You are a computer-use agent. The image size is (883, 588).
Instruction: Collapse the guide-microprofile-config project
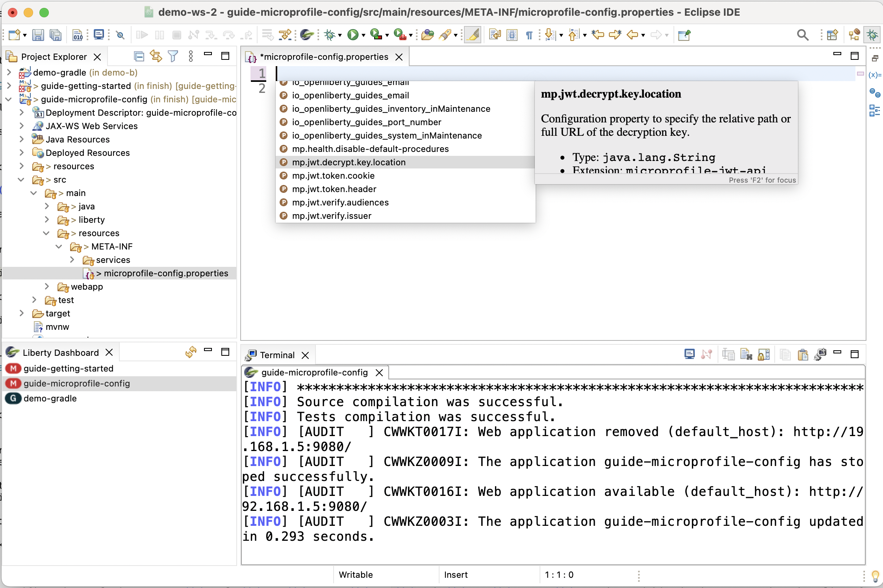9,99
